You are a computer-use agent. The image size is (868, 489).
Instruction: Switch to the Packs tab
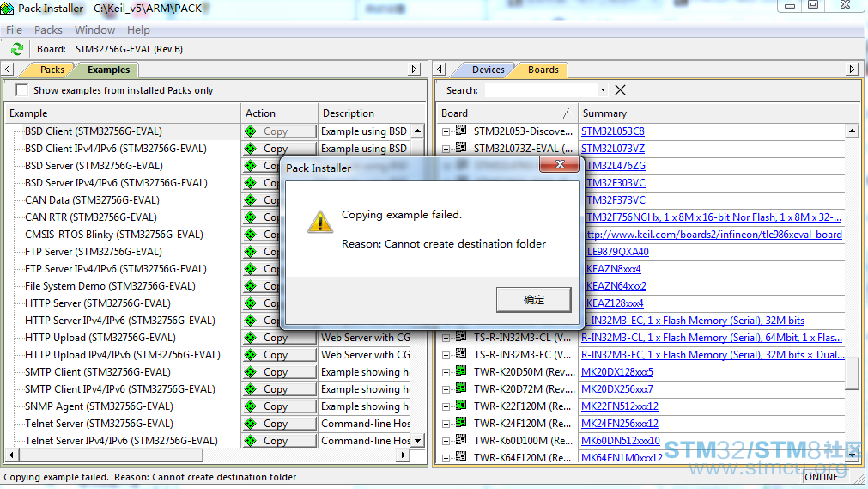pos(52,70)
